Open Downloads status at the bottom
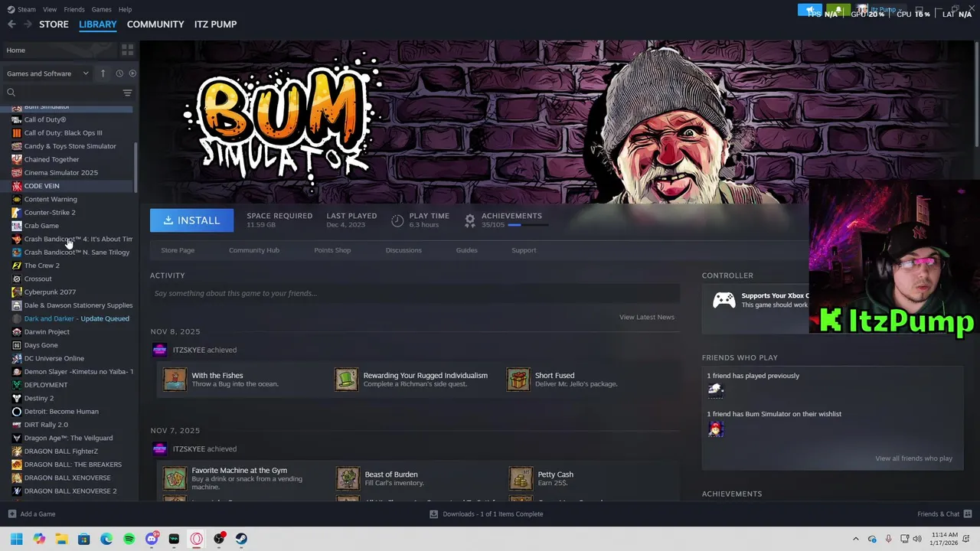Screen dimensions: 980x551 tap(486, 514)
